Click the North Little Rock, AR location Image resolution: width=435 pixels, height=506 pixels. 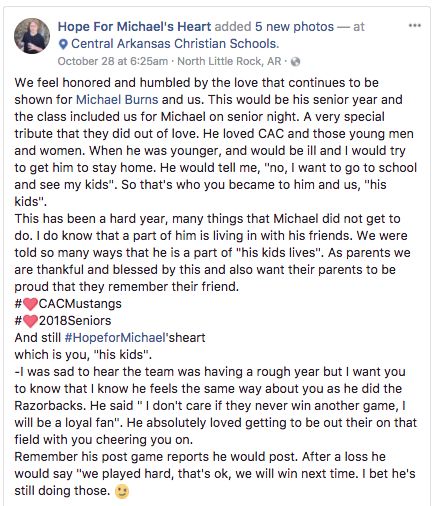click(x=229, y=61)
